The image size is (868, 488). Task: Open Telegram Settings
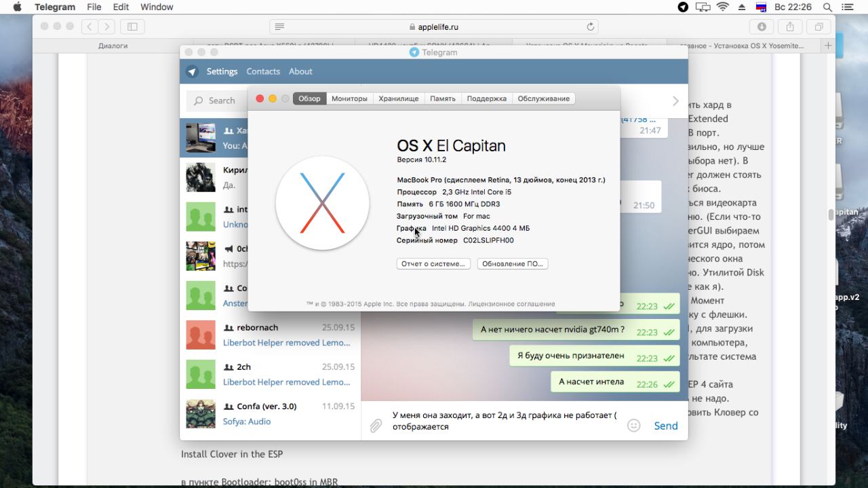coord(222,71)
